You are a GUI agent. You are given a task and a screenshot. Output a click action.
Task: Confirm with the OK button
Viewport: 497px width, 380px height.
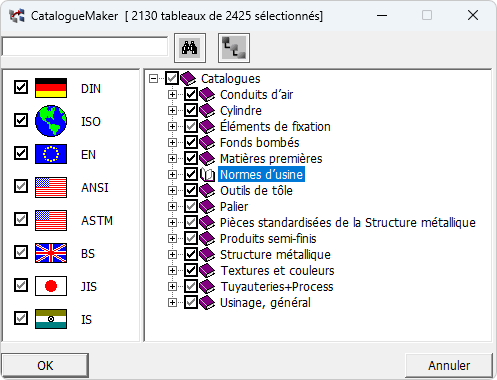45,365
